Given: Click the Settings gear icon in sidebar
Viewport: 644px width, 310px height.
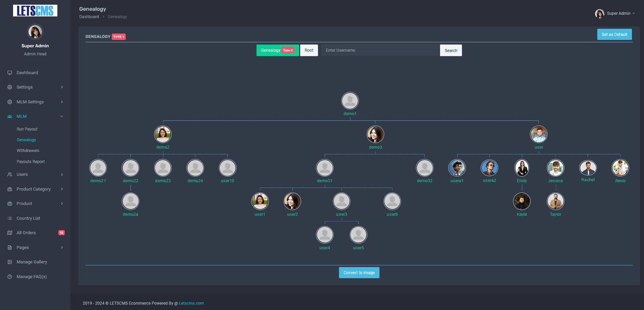Looking at the screenshot, I should 9,87.
